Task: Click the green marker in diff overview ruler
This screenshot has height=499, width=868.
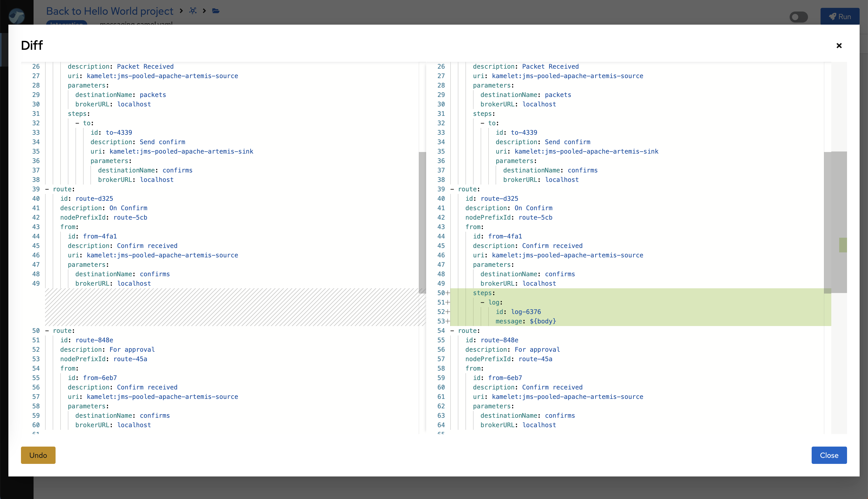Action: pos(843,245)
